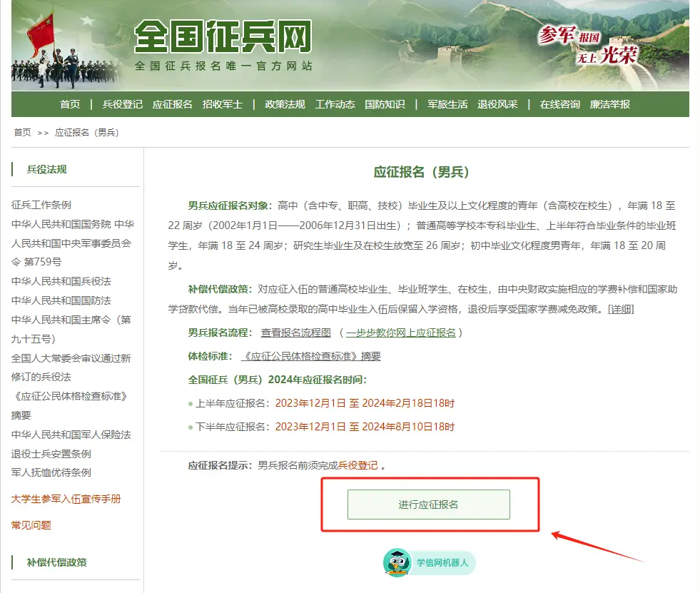Click the 进行应征报名 registration button
Viewport: 700px width, 593px height.
tap(429, 505)
